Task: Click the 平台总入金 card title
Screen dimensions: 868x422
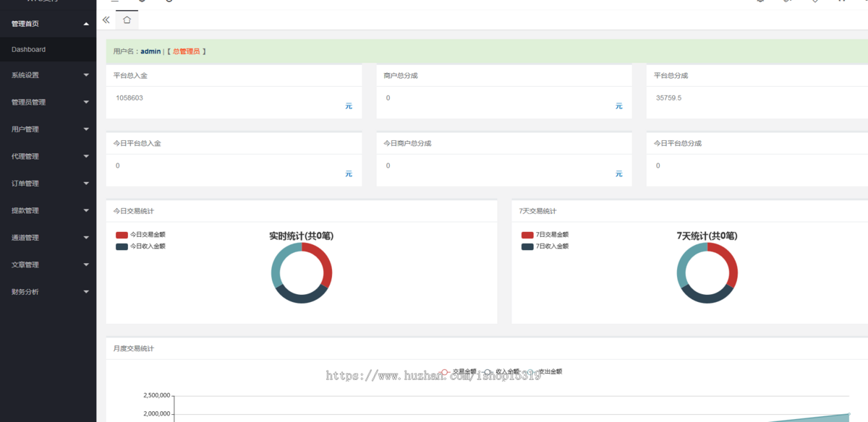Action: (130, 75)
